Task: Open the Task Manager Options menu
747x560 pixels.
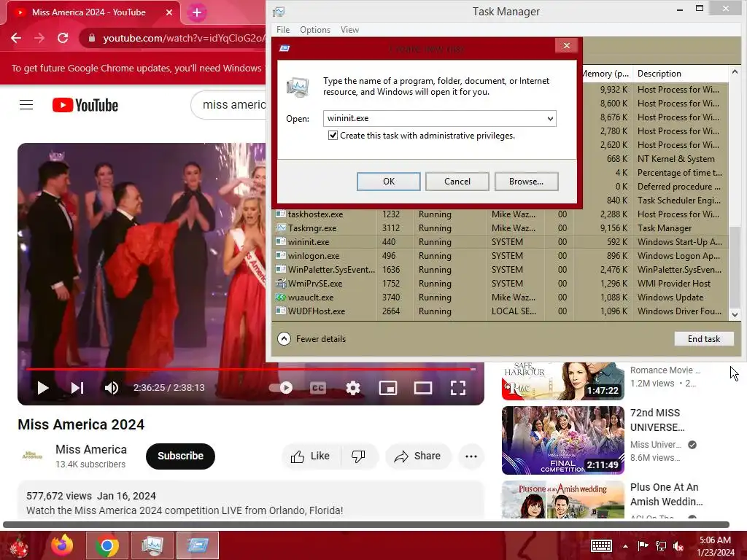Action: click(315, 29)
